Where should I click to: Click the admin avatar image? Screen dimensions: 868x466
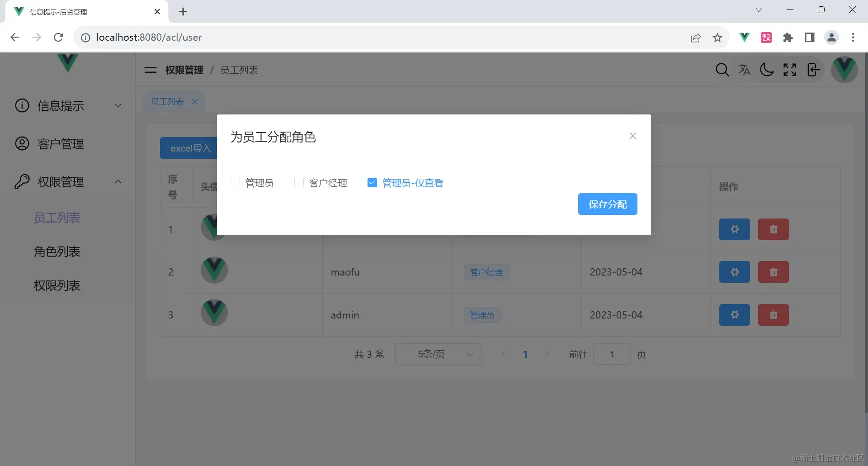pos(214,313)
